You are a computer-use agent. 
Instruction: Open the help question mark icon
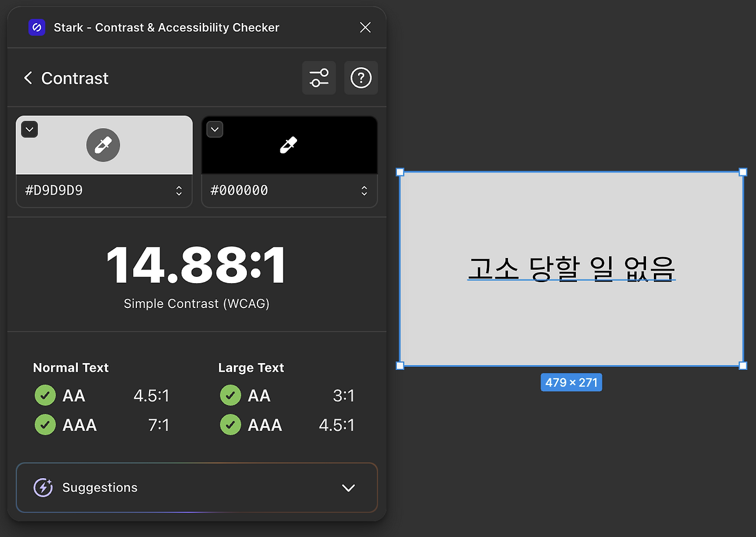pos(361,77)
